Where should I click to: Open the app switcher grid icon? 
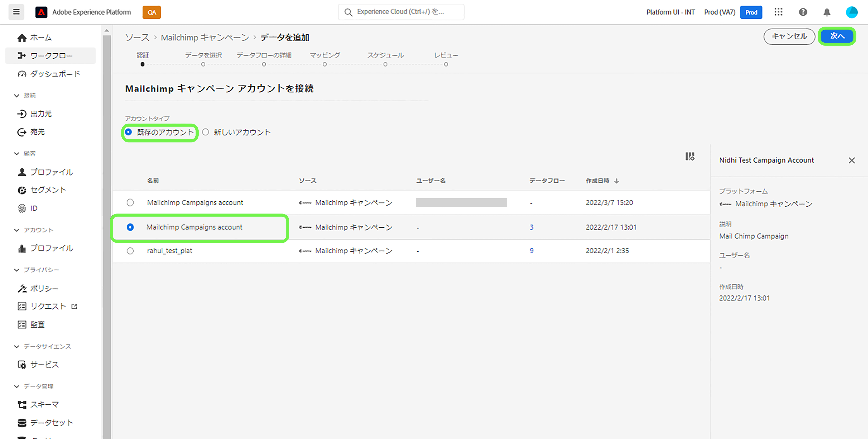pos(778,12)
